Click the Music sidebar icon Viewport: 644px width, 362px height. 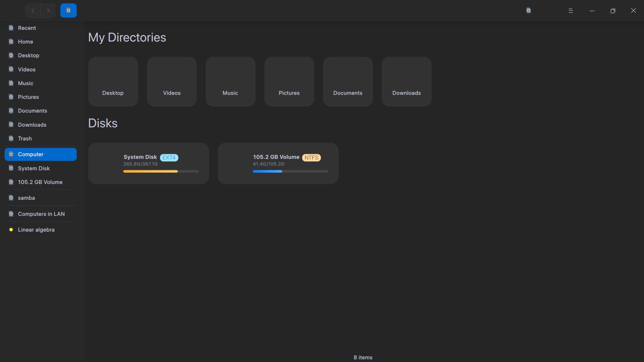(11, 83)
